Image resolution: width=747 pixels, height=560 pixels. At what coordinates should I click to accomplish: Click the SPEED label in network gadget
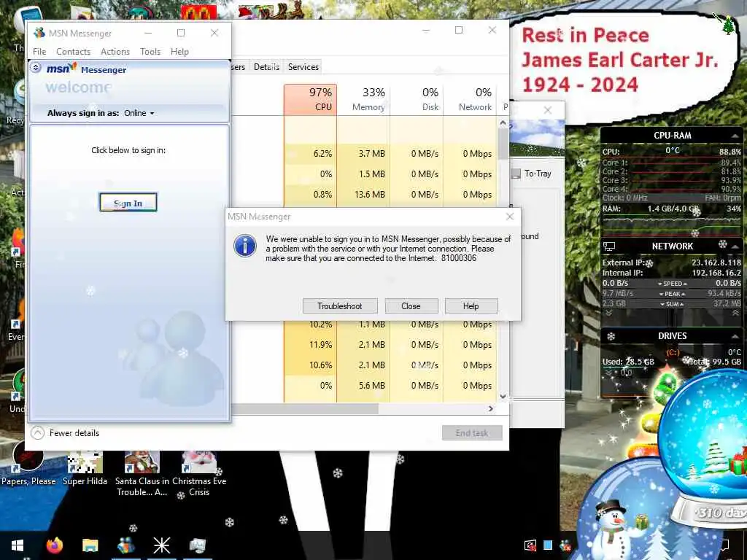point(672,284)
